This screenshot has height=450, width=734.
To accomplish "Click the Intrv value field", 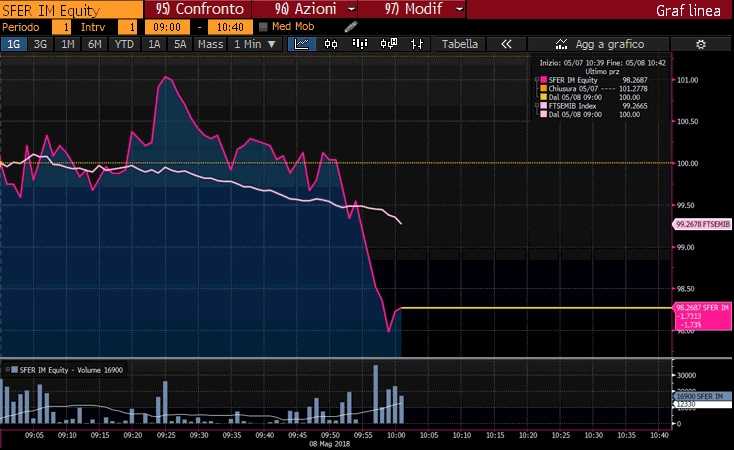I will coord(127,27).
